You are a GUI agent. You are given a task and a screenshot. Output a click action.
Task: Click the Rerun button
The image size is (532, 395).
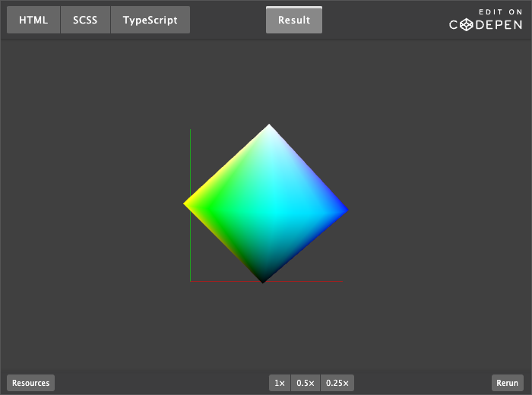tap(507, 383)
